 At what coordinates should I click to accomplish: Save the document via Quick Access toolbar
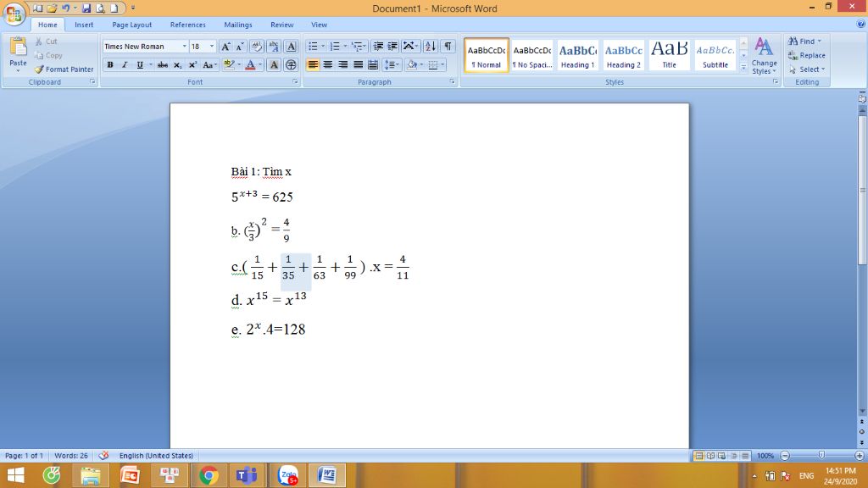click(x=86, y=8)
